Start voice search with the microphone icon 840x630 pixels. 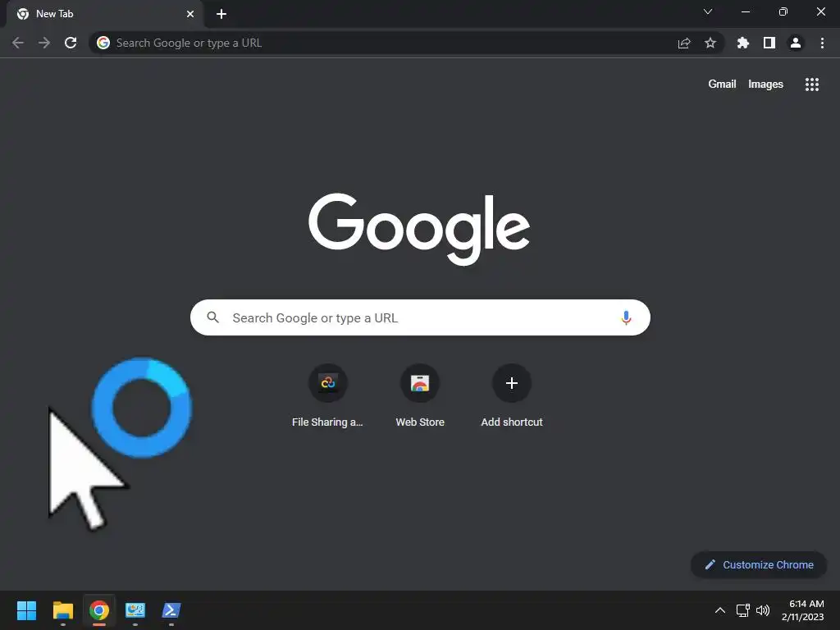[x=626, y=317]
